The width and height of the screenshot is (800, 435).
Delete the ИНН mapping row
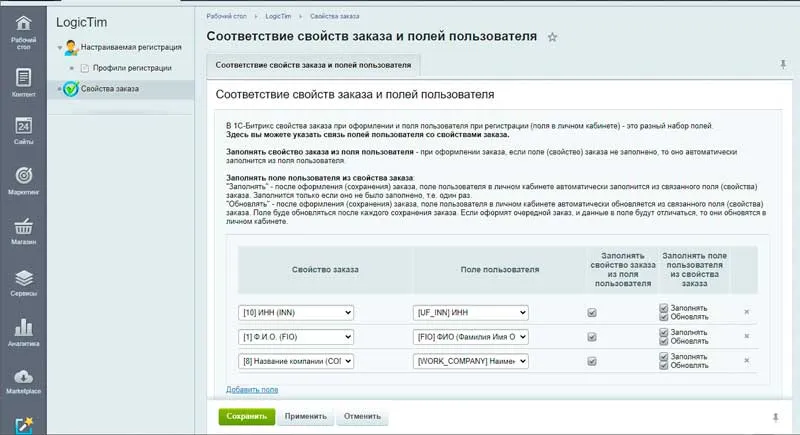[746, 312]
